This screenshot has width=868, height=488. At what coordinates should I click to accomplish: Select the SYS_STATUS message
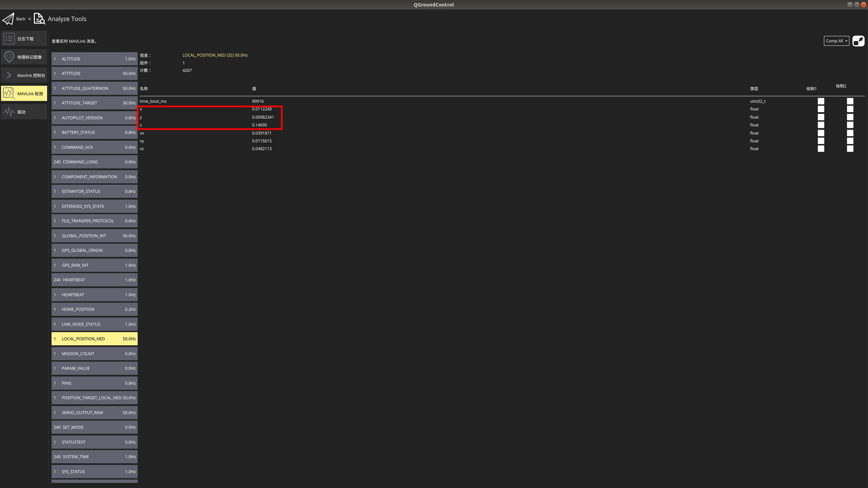94,472
